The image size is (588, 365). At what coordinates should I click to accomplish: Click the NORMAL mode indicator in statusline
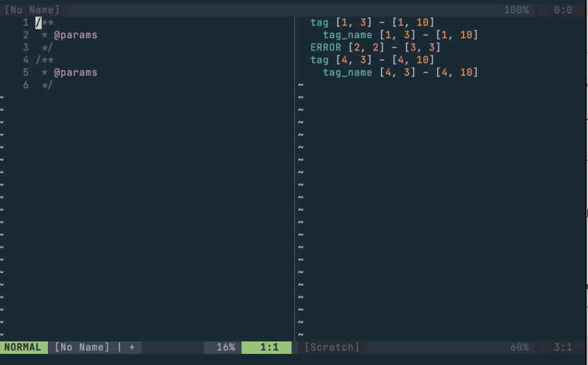pos(23,347)
